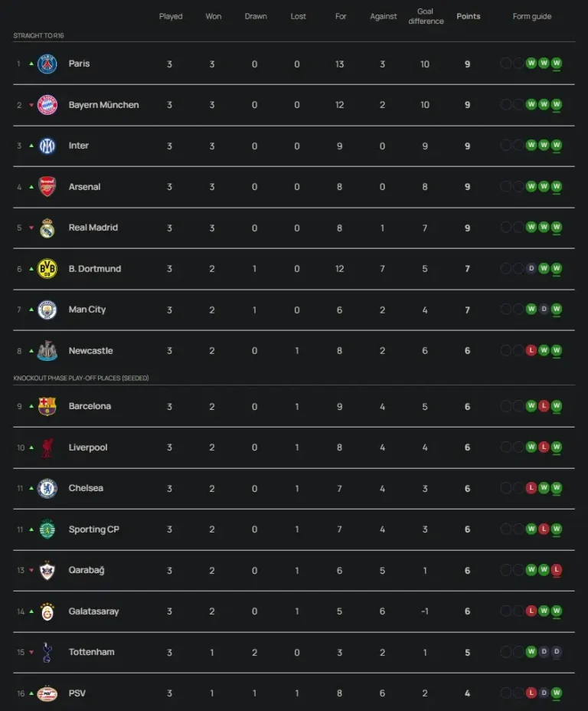Sort table by Points column
Image resolution: width=588 pixels, height=711 pixels.
(x=468, y=16)
